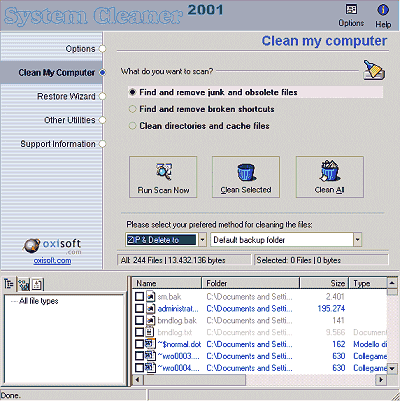The image size is (400, 401).
Task: Open the oxisoft.com link
Action: click(52, 261)
